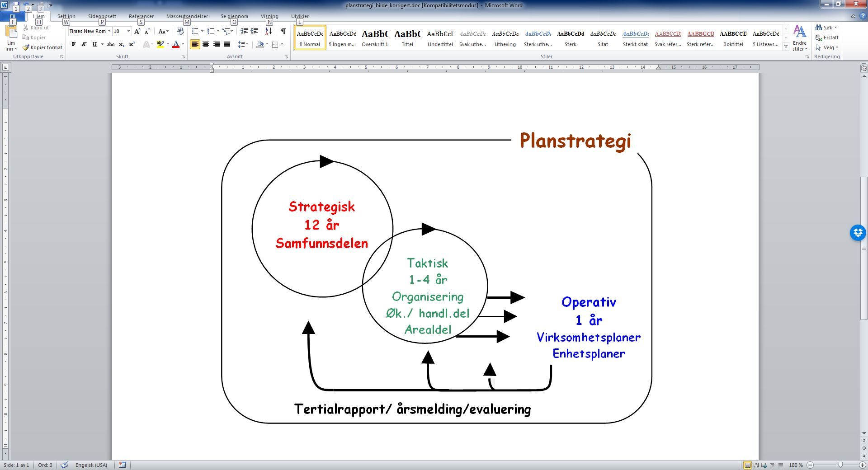Click the sort A-Z icon
868x470 pixels.
pyautogui.click(x=269, y=31)
